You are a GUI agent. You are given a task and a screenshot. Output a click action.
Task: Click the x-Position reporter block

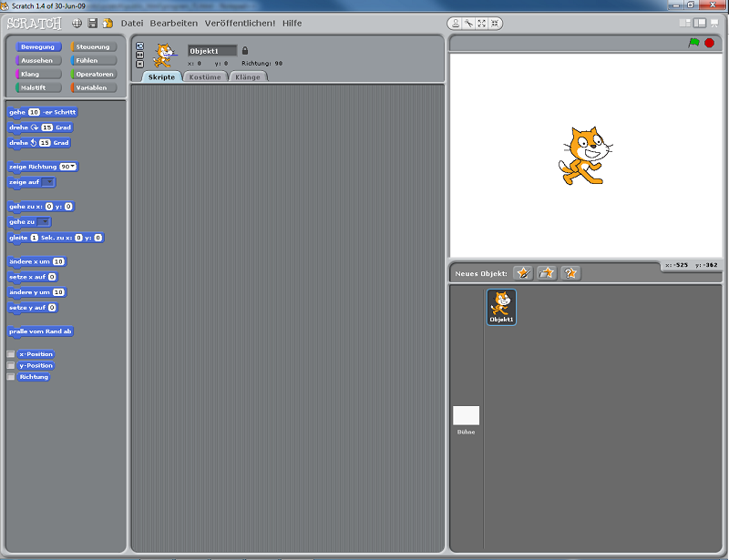[36, 354]
